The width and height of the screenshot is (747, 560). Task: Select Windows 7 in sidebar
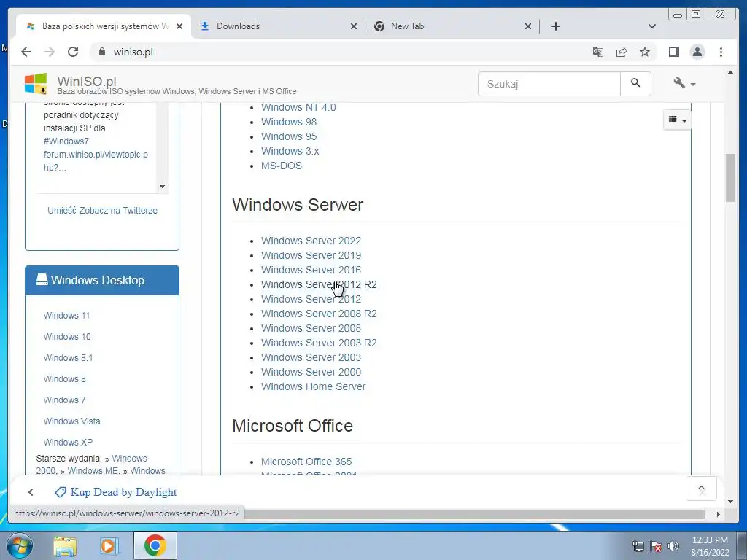(x=64, y=400)
